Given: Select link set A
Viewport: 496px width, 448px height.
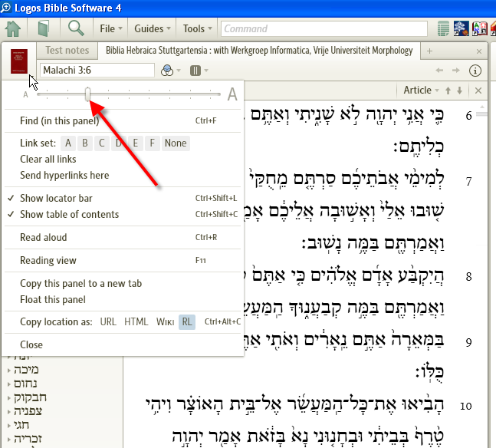Looking at the screenshot, I should click(x=68, y=143).
